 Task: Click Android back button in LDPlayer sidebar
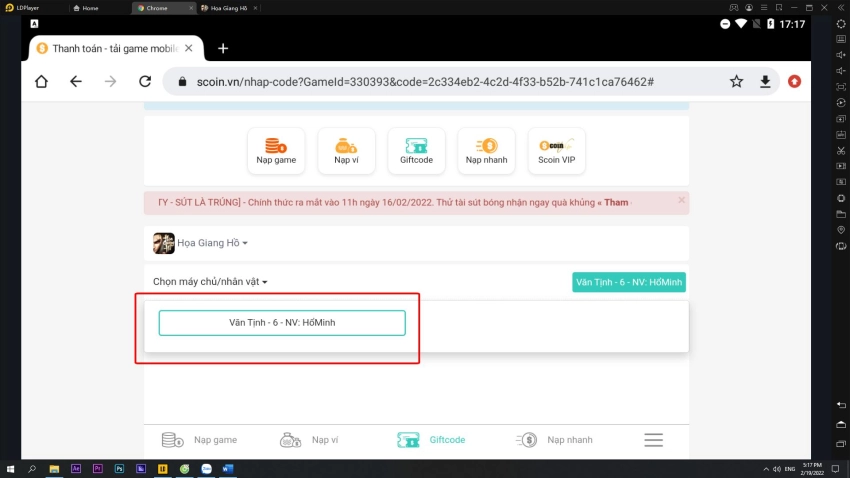click(x=841, y=405)
